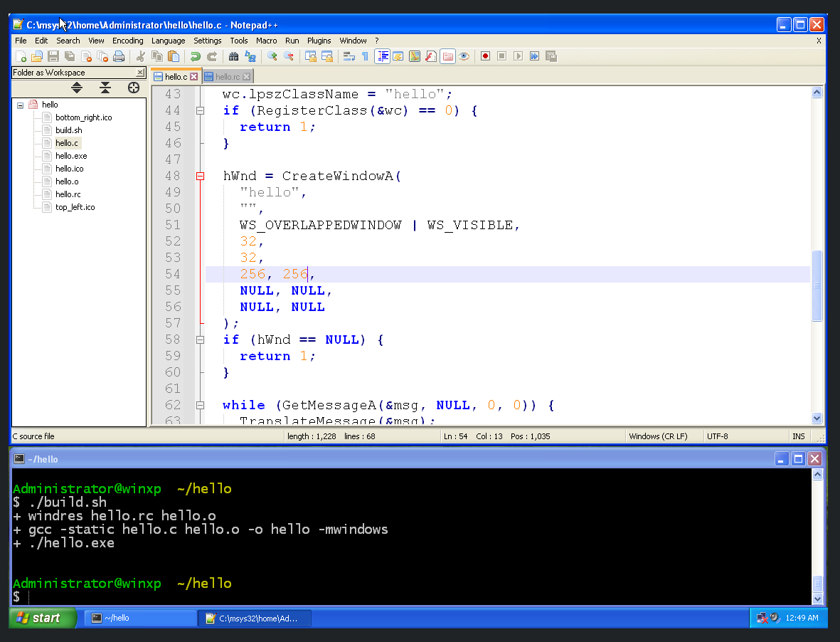Click the Copy toolbar icon

pos(157,56)
